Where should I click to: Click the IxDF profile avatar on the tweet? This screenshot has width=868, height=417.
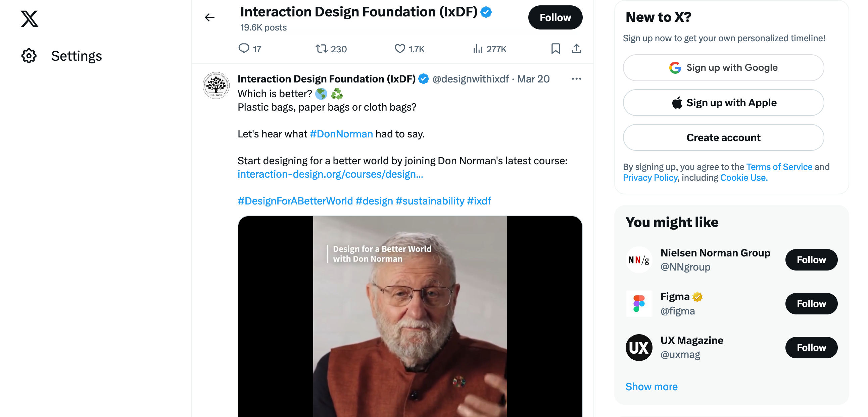click(x=216, y=85)
